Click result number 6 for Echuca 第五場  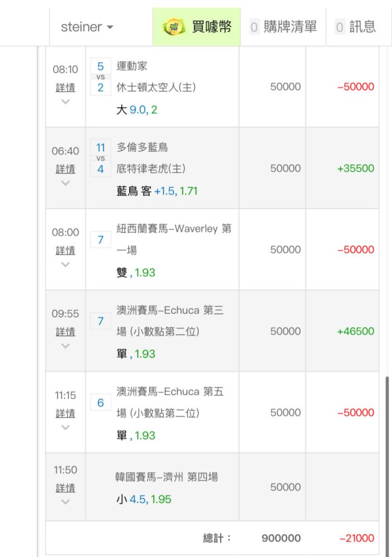pyautogui.click(x=100, y=402)
